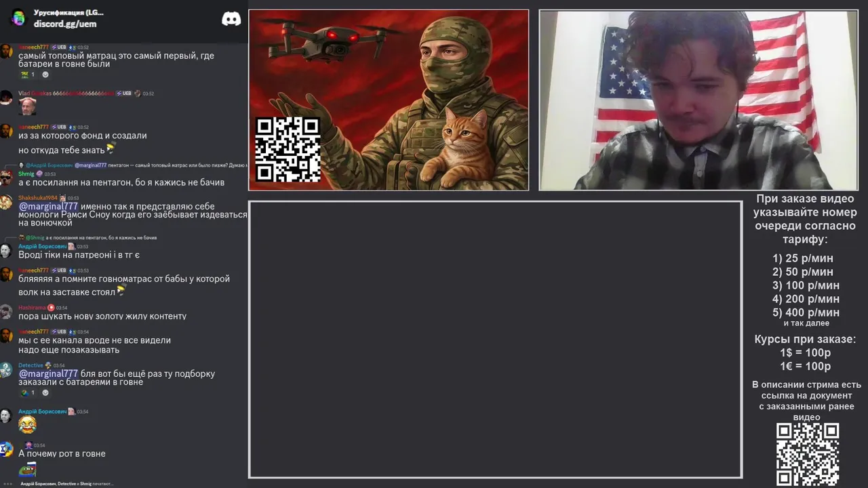The image size is (868, 488).
Task: Click the heading 'Курсы при заказе:'
Action: [805, 339]
